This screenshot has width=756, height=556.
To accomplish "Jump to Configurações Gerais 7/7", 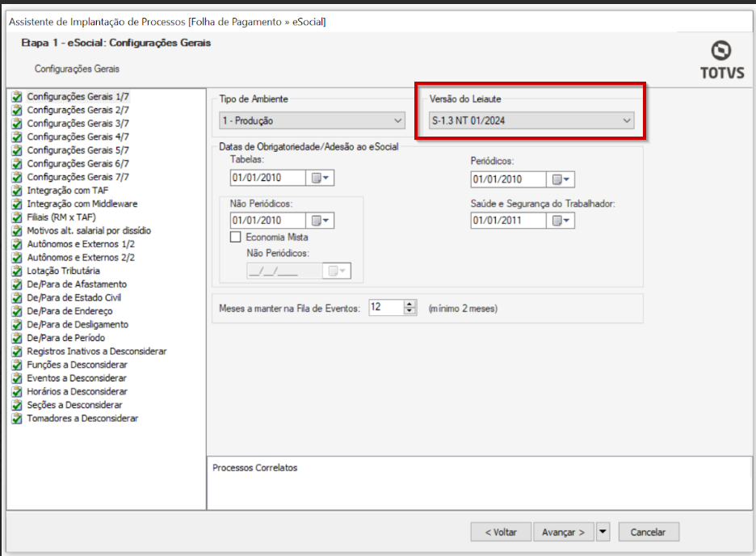I will (78, 177).
